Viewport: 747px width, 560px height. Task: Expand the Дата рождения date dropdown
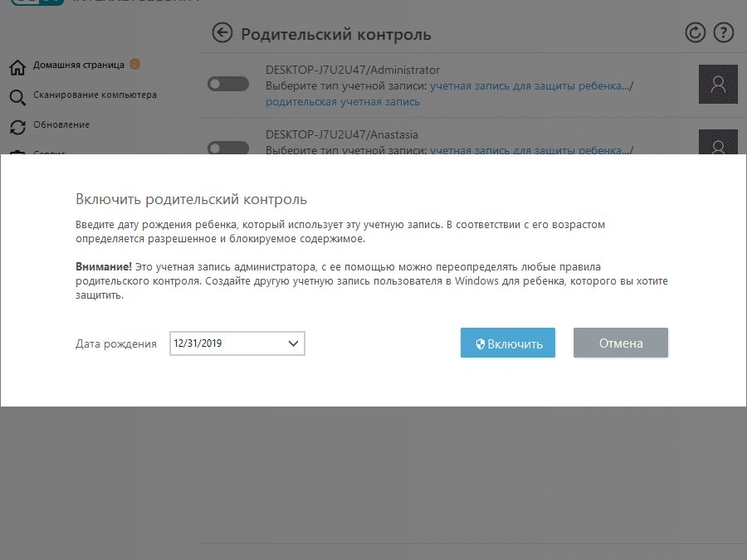click(292, 343)
